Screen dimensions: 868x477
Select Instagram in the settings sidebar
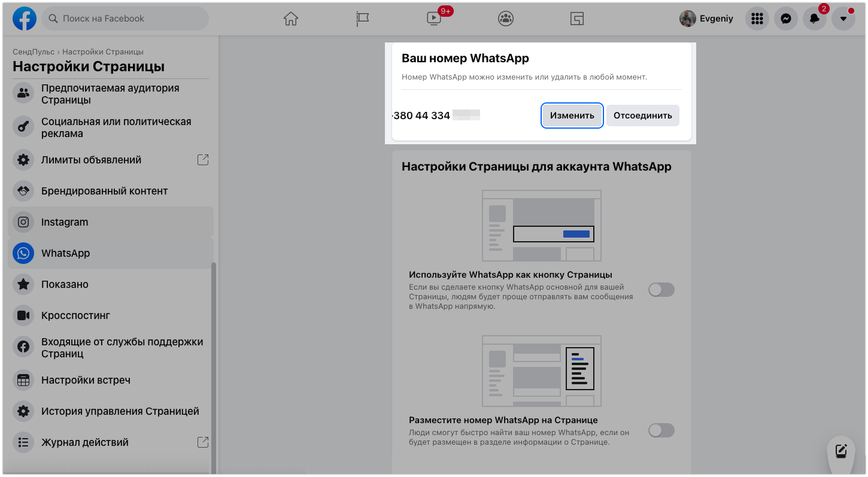pos(65,222)
